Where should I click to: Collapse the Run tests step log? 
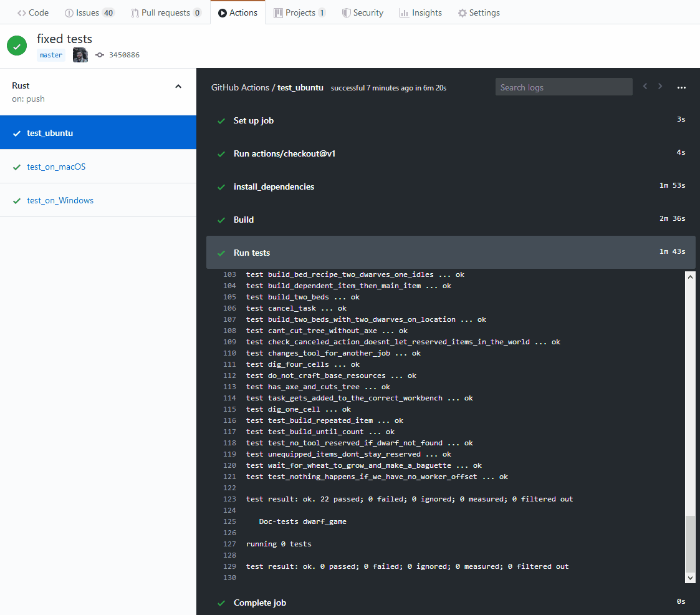pyautogui.click(x=252, y=253)
